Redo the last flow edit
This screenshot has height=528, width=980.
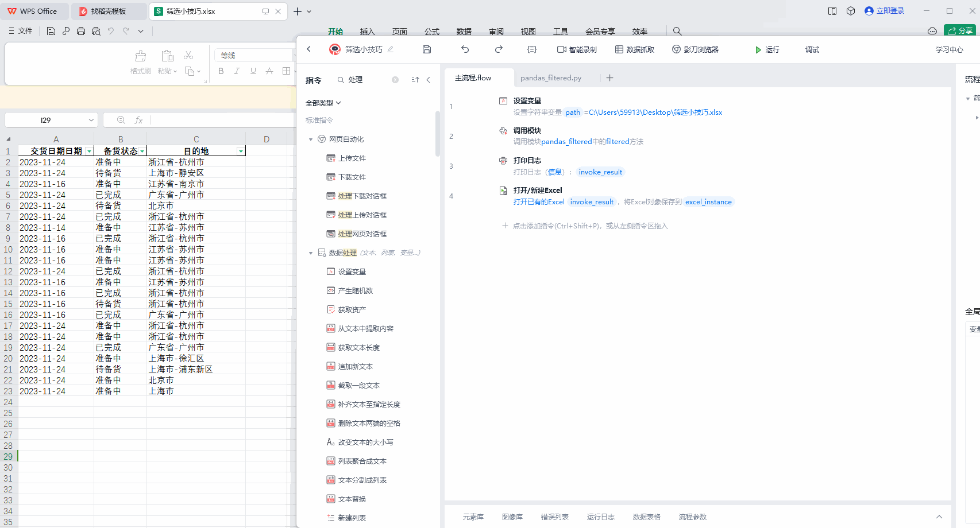(499, 49)
